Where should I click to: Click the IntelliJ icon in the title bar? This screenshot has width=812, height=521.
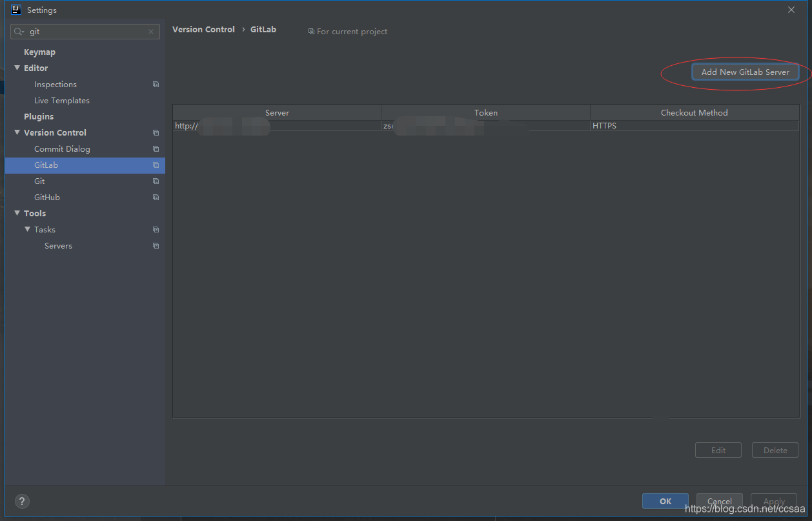tap(16, 10)
